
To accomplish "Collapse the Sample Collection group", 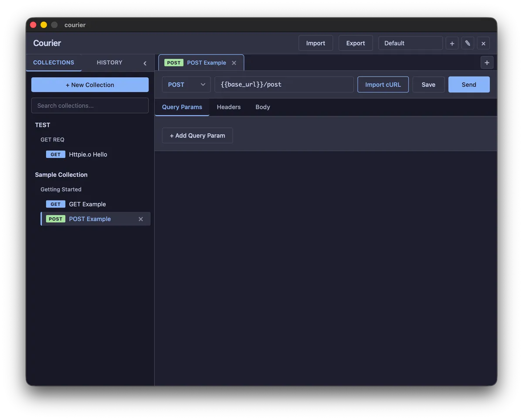I will point(61,174).
